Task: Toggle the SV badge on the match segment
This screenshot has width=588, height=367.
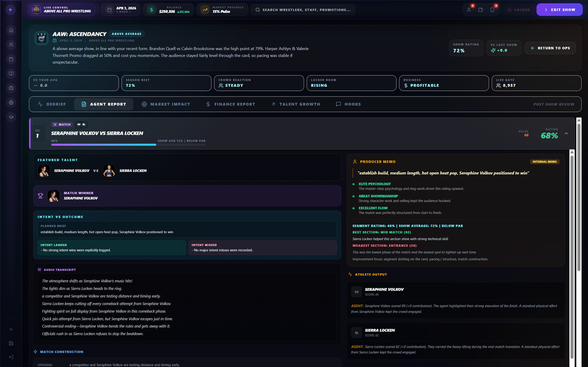Action: tap(79, 124)
